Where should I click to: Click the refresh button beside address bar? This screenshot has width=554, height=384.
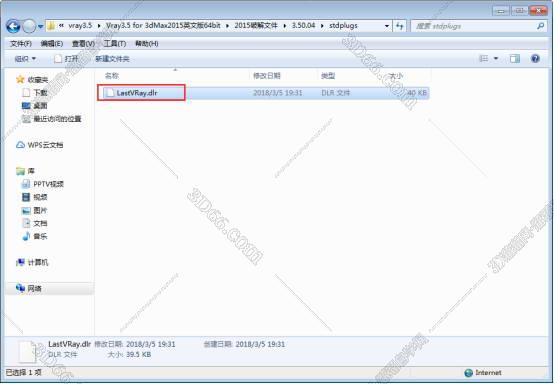click(400, 26)
